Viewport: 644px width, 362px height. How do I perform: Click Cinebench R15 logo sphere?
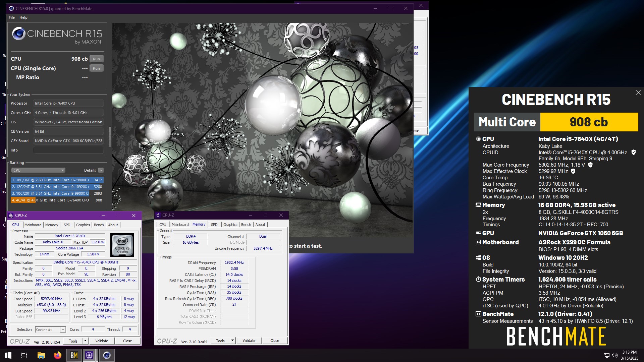point(19,34)
